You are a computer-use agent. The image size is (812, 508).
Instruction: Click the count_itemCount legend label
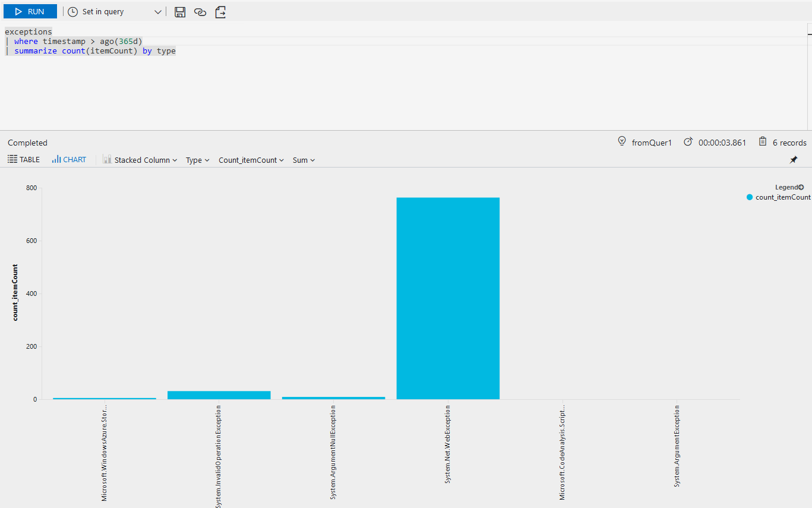(x=783, y=197)
